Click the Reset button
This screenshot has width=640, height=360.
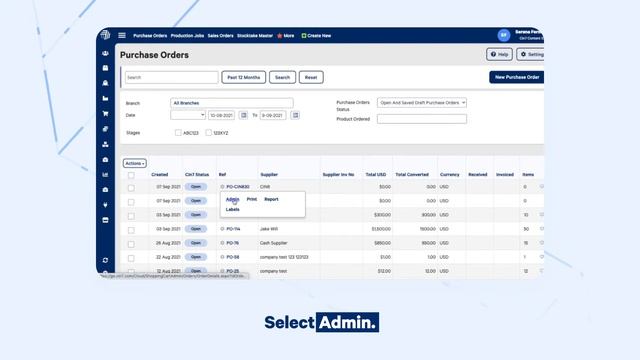pos(311,77)
